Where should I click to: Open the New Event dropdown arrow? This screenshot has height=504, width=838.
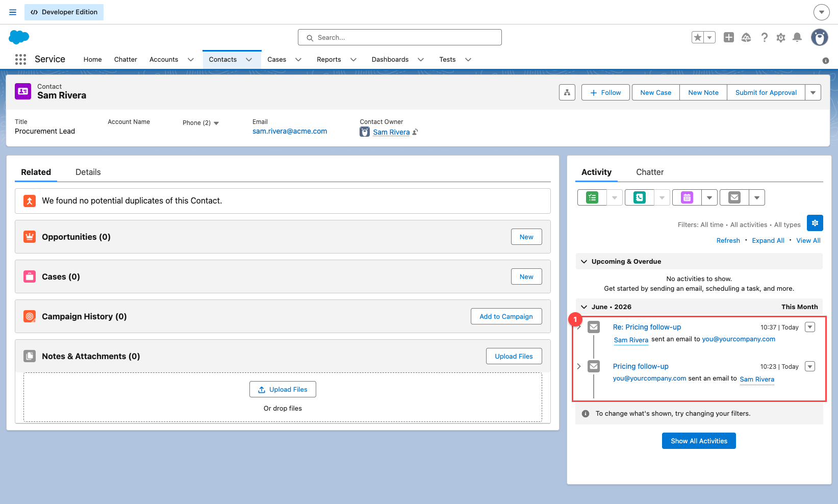pos(709,197)
